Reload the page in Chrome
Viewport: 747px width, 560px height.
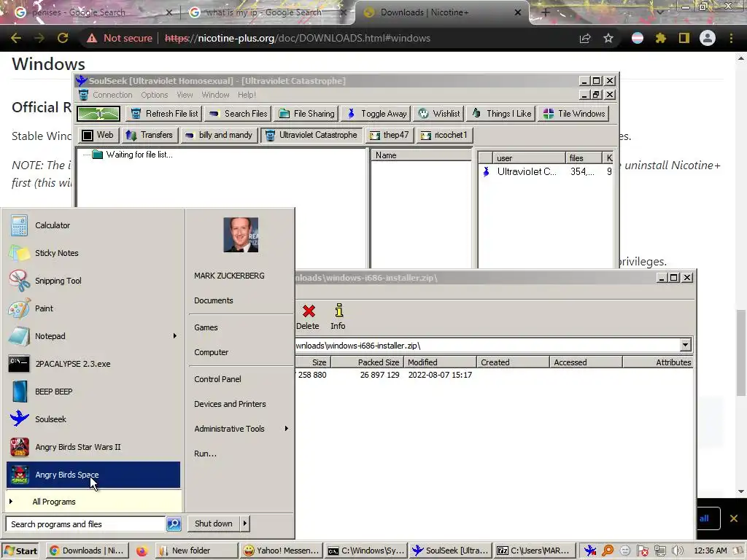coord(63,38)
